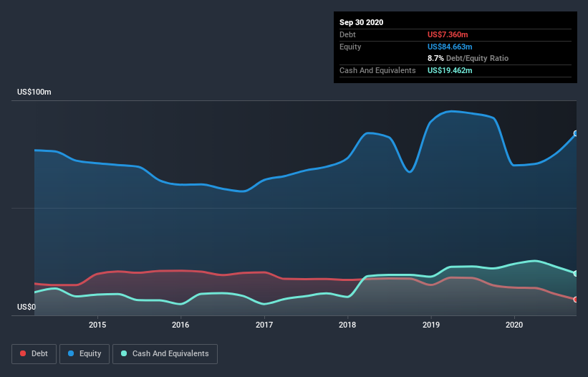The width and height of the screenshot is (588, 377).
Task: Click the red Debt end-point marker
Action: tap(576, 300)
